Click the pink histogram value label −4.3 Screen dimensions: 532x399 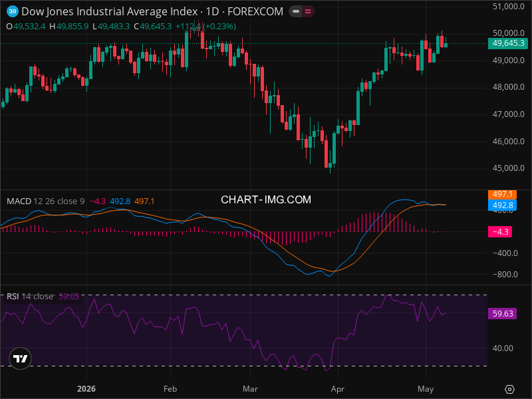(500, 231)
